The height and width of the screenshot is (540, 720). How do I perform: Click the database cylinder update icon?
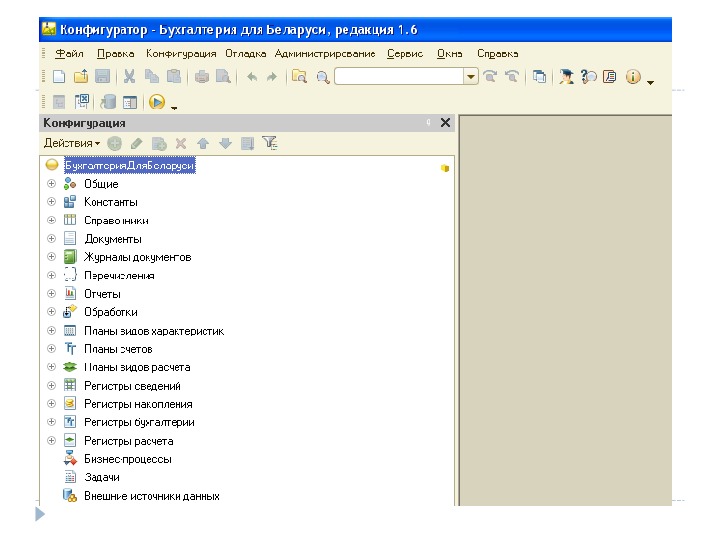pos(108,101)
